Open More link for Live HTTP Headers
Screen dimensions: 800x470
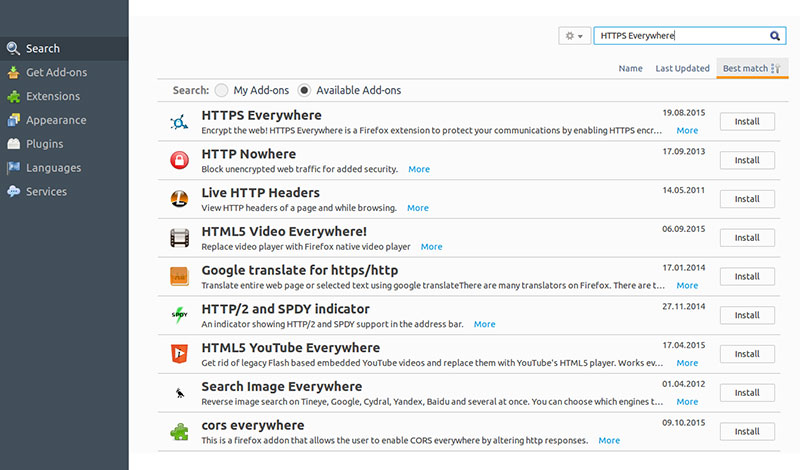[418, 208]
